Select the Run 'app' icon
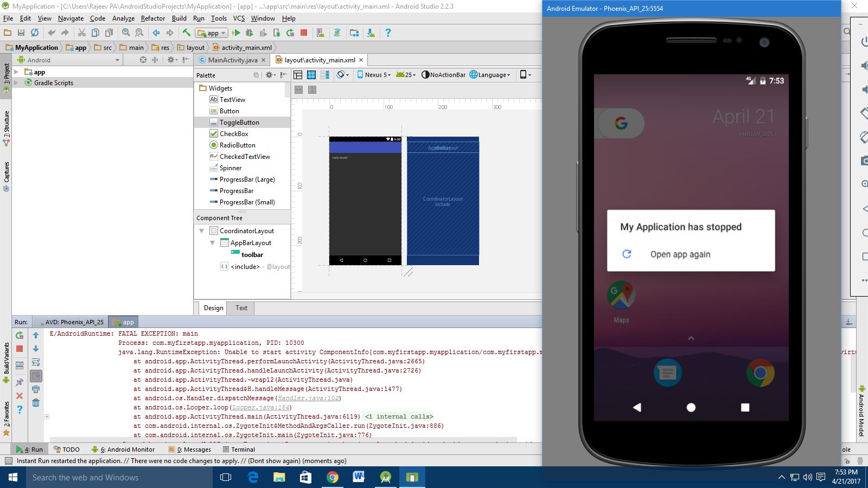The width and height of the screenshot is (868, 488). (x=237, y=33)
